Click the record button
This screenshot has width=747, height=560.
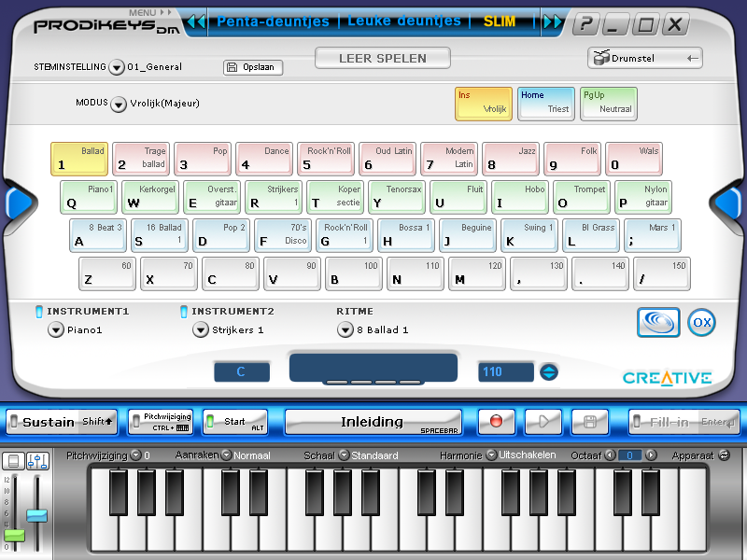click(496, 422)
